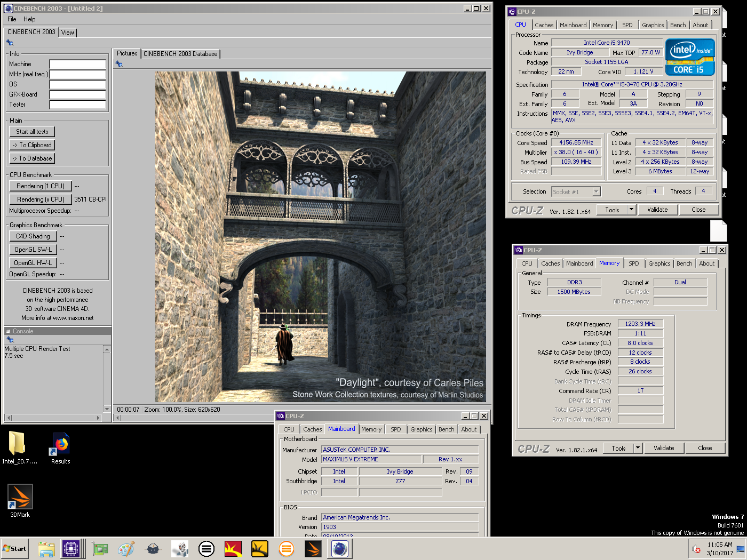
Task: Open SPD tab in Memory CPU-Z window
Action: coord(634,263)
